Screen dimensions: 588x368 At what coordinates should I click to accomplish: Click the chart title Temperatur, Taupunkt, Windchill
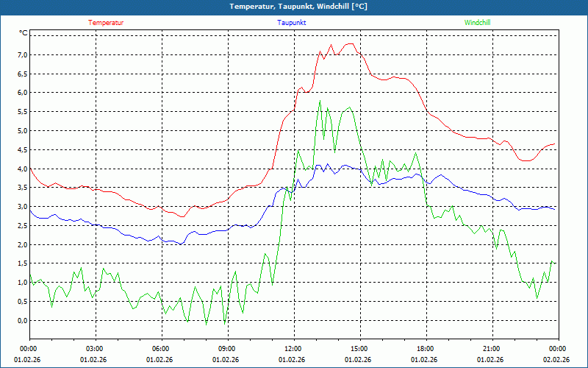click(x=293, y=7)
